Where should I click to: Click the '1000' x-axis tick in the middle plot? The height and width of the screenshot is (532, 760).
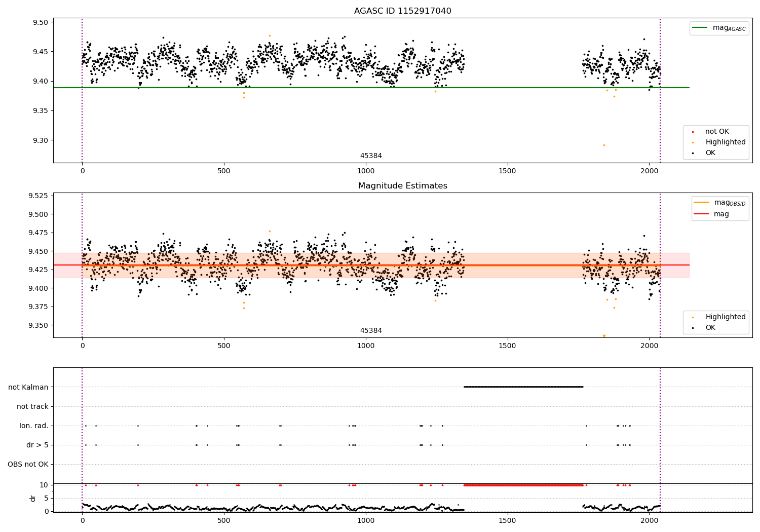tap(365, 346)
